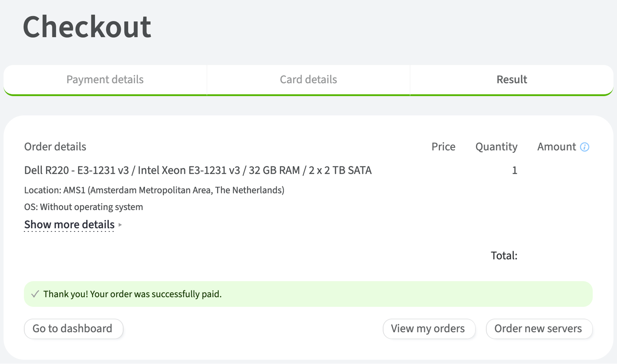Click the success checkmark icon
This screenshot has height=364, width=617.
(x=35, y=294)
